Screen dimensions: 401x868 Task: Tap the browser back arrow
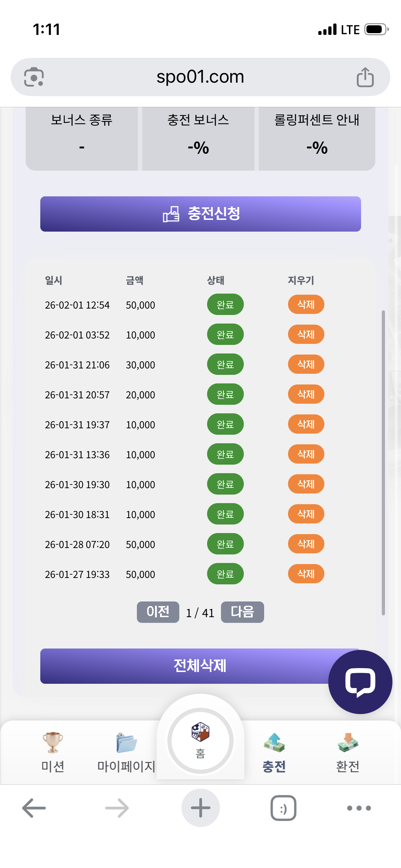[34, 808]
